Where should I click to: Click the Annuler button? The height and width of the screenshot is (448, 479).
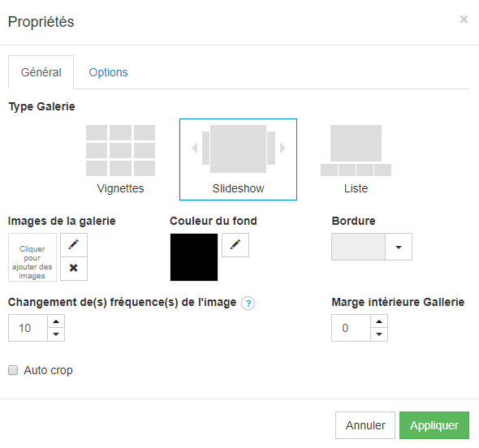tap(365, 425)
